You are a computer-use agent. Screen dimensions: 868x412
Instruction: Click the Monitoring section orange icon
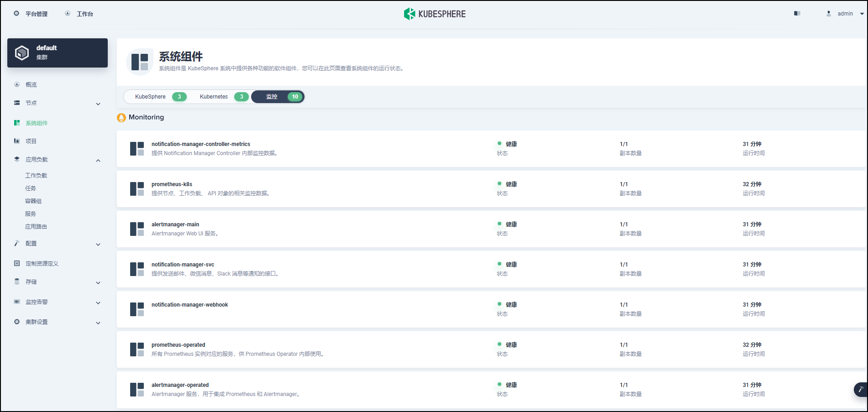pos(121,118)
